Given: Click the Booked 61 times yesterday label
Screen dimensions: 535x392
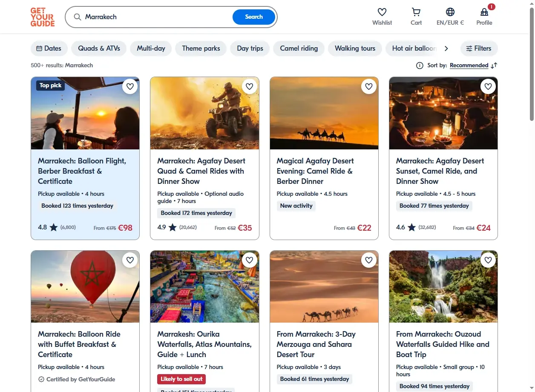Looking at the screenshot, I should click(x=314, y=379).
